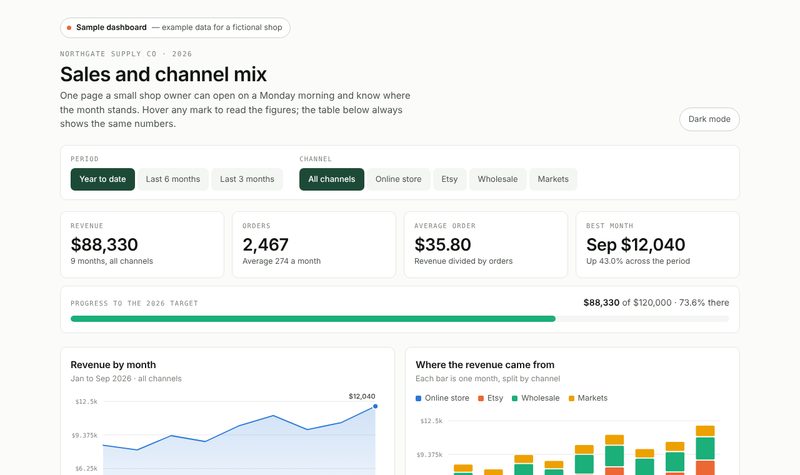800x475 pixels.
Task: Click the Revenue by month chart title
Action: pos(113,365)
